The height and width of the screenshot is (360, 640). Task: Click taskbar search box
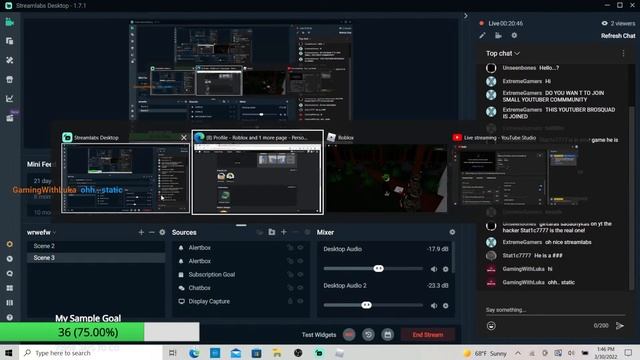tap(91, 353)
